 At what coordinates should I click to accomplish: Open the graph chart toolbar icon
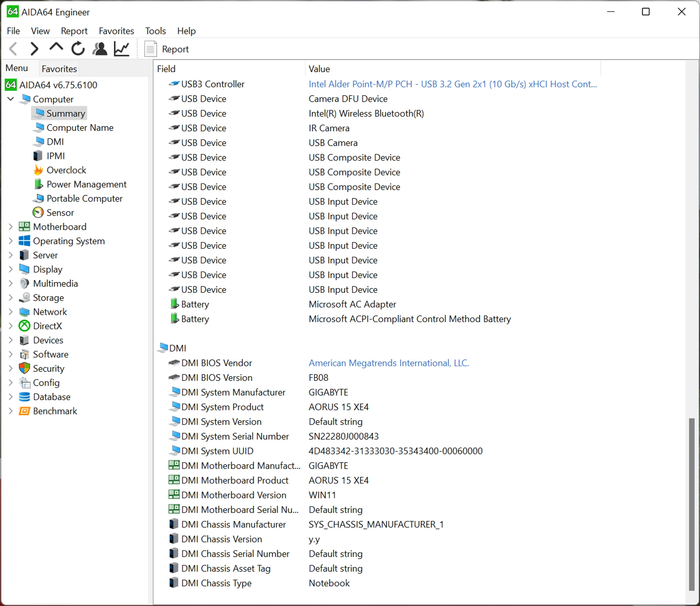tap(122, 49)
